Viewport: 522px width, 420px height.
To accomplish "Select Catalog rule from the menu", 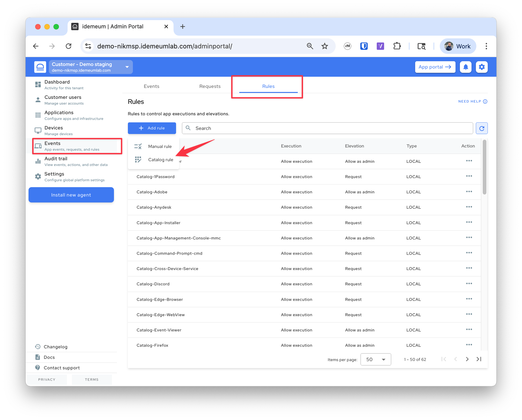I will (153, 160).
